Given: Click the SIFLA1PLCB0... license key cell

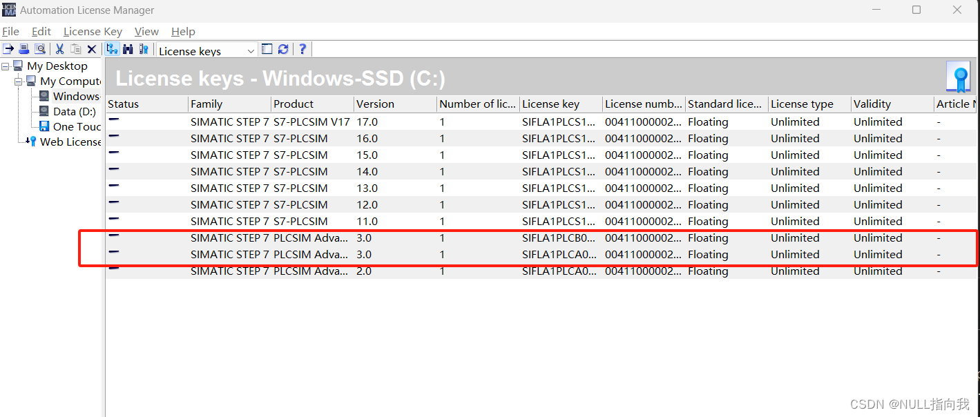Looking at the screenshot, I should coord(559,237).
